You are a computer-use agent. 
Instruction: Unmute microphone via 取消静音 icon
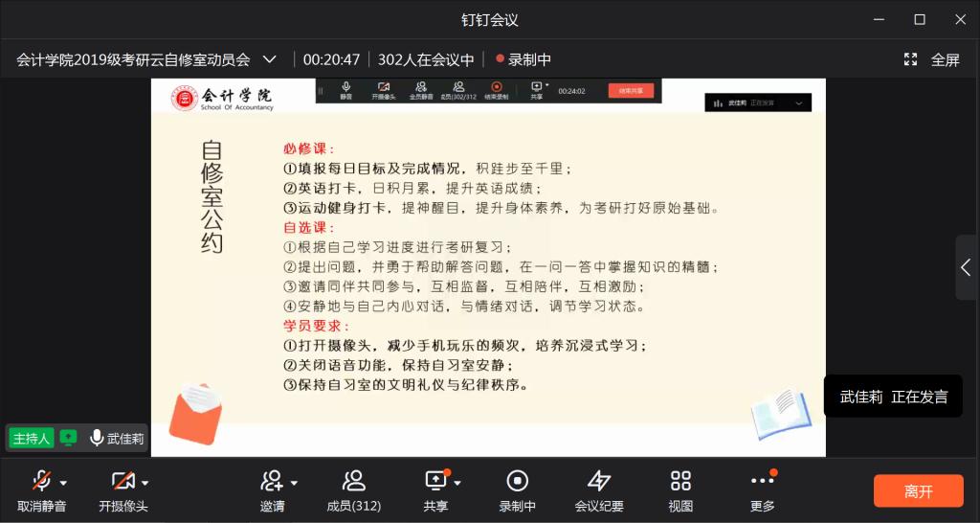pos(41,481)
